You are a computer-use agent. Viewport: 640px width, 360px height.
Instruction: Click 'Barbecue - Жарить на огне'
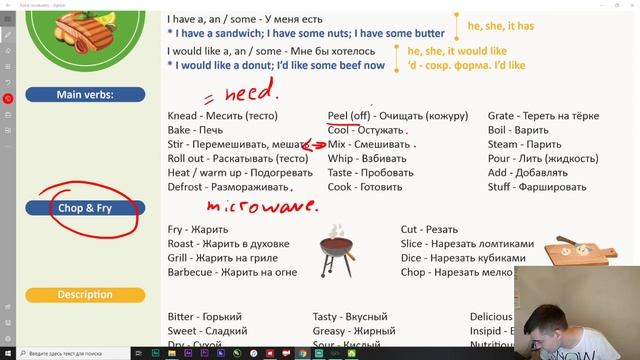(x=232, y=272)
